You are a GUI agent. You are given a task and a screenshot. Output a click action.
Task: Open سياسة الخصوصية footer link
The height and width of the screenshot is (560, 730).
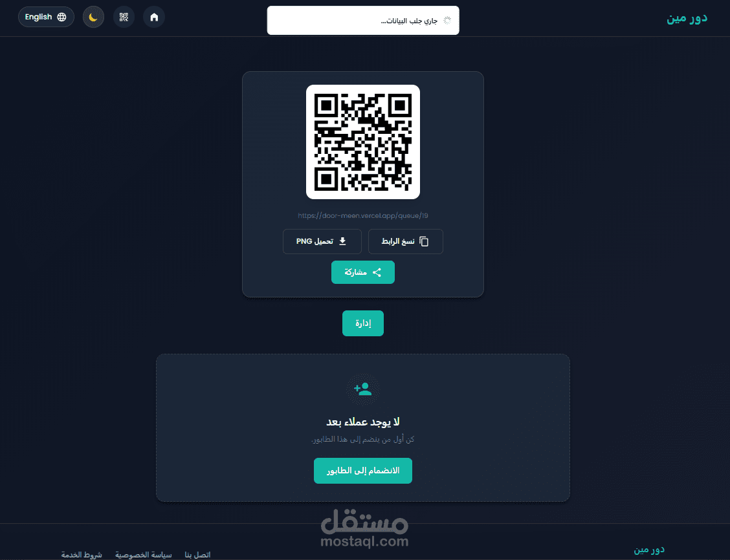click(144, 554)
